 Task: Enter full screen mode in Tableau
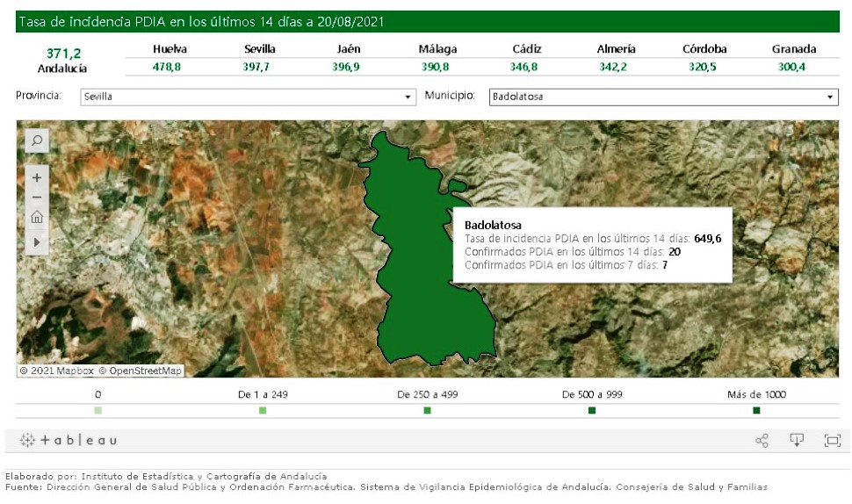(832, 441)
